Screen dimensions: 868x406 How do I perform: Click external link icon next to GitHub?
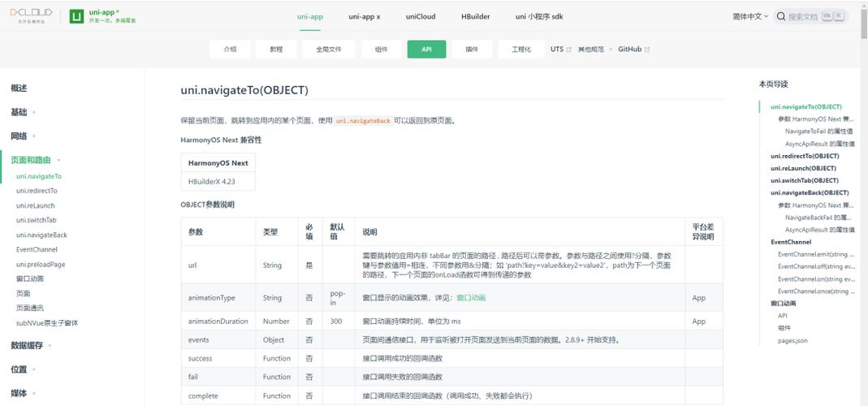(x=647, y=50)
